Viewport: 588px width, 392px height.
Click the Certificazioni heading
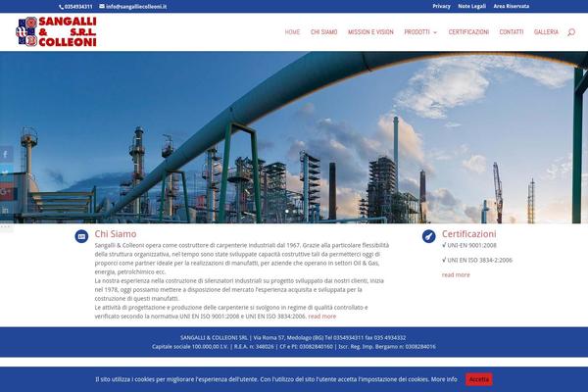point(468,234)
